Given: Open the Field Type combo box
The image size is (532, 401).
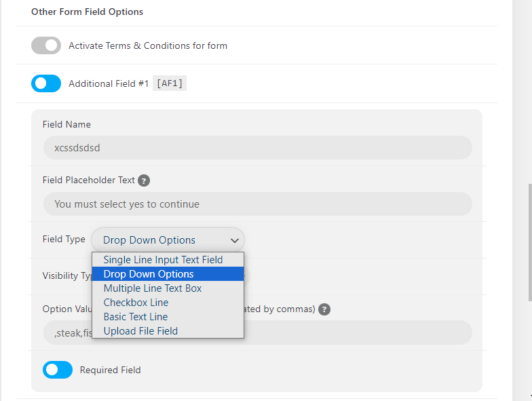Looking at the screenshot, I should coord(168,240).
